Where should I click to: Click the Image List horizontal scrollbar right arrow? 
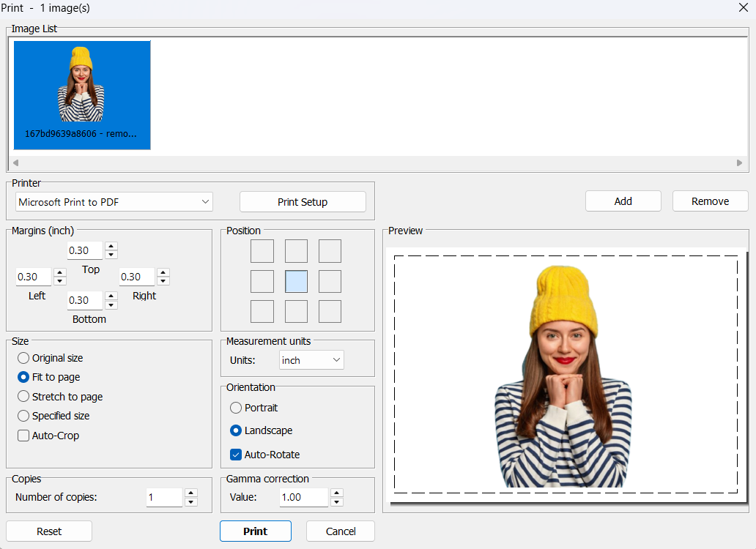coord(739,163)
